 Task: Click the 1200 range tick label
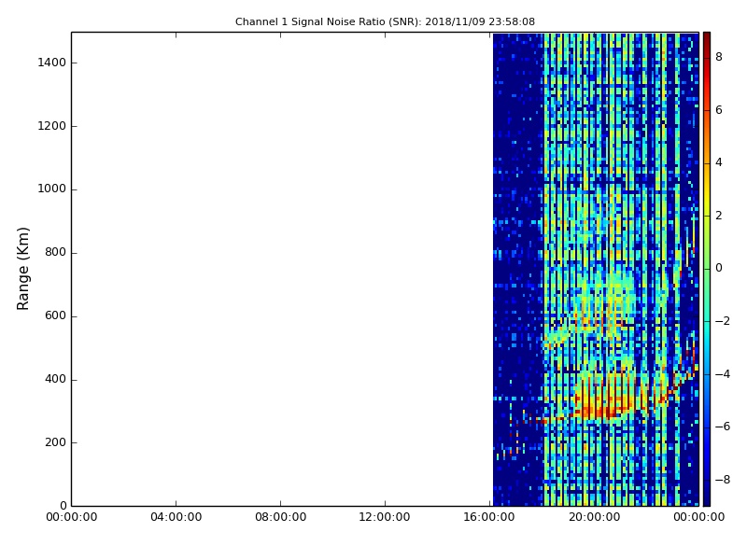[52, 126]
